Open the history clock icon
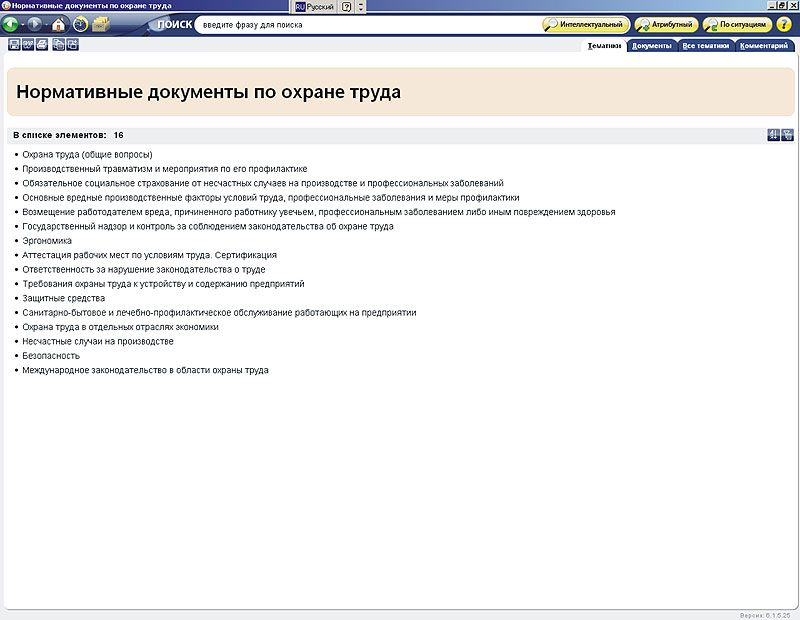Screen dimensions: 800x620 pyautogui.click(x=80, y=24)
